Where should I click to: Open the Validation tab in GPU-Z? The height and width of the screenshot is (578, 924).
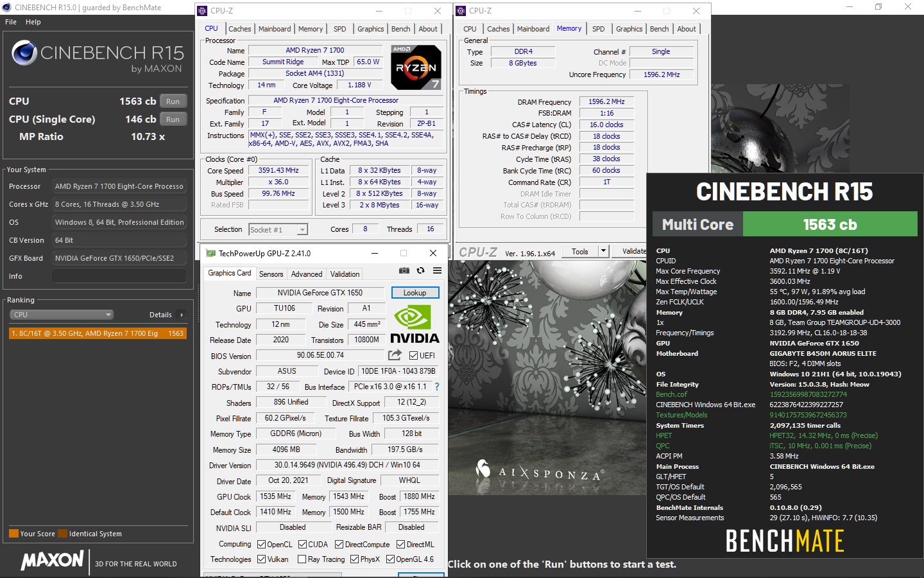[345, 274]
